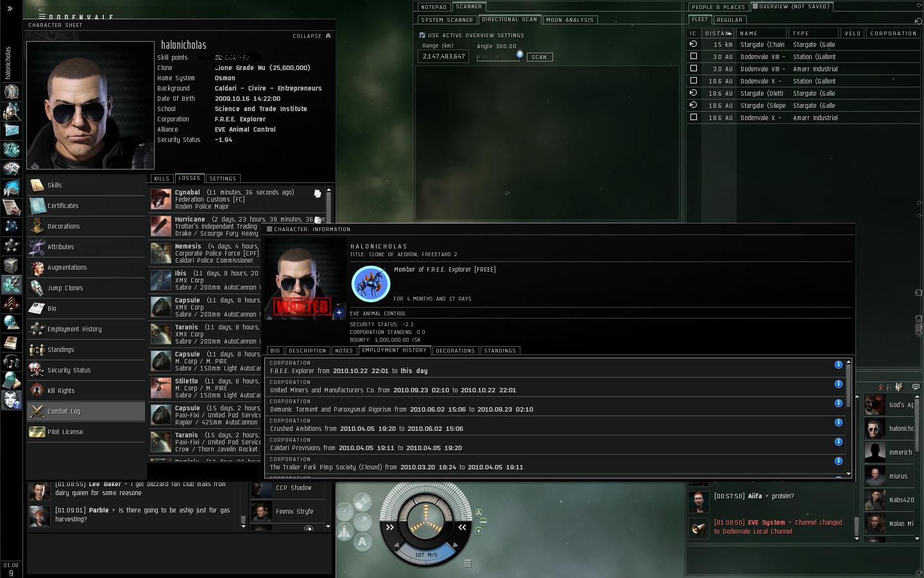
Task: Open the headphones Jukebox icon in the Neocom sidebar
Action: click(x=11, y=362)
